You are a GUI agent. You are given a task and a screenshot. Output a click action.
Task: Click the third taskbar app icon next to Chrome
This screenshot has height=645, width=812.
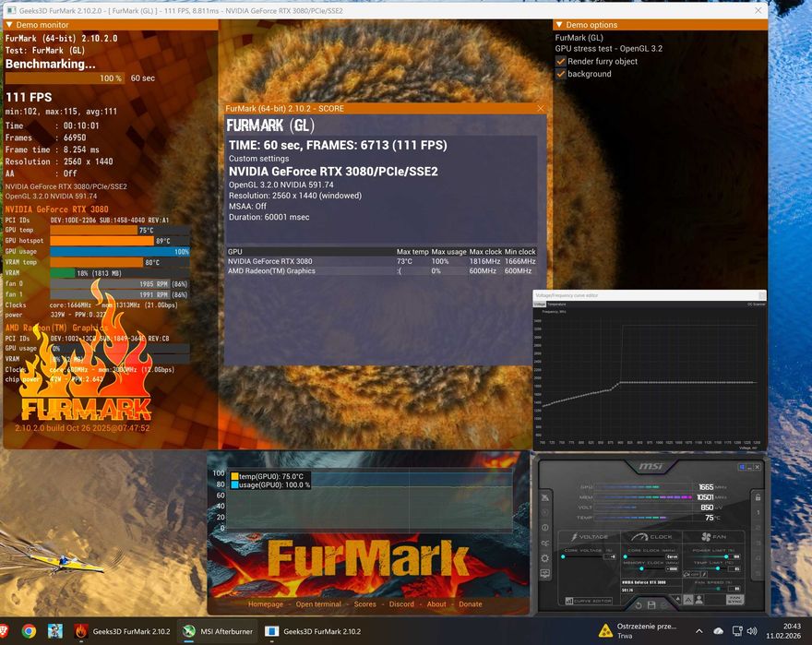click(x=54, y=631)
